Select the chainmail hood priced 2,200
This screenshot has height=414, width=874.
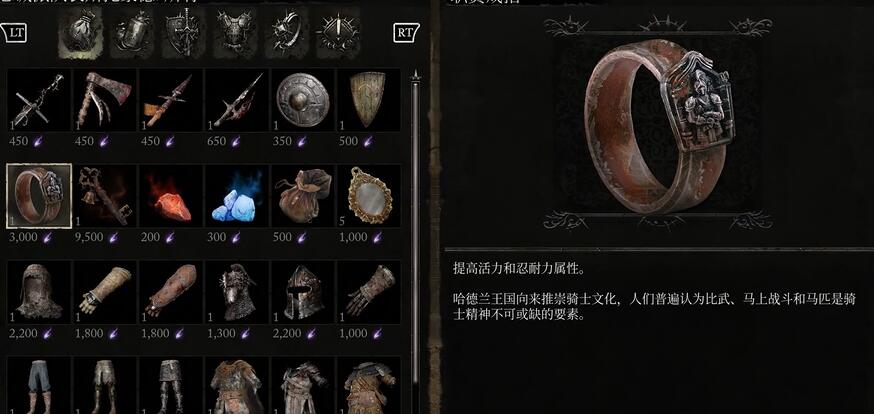point(39,292)
